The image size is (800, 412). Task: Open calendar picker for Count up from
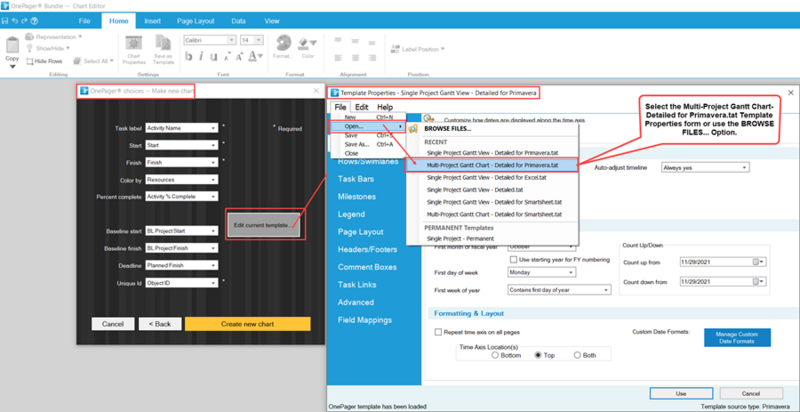tap(759, 262)
